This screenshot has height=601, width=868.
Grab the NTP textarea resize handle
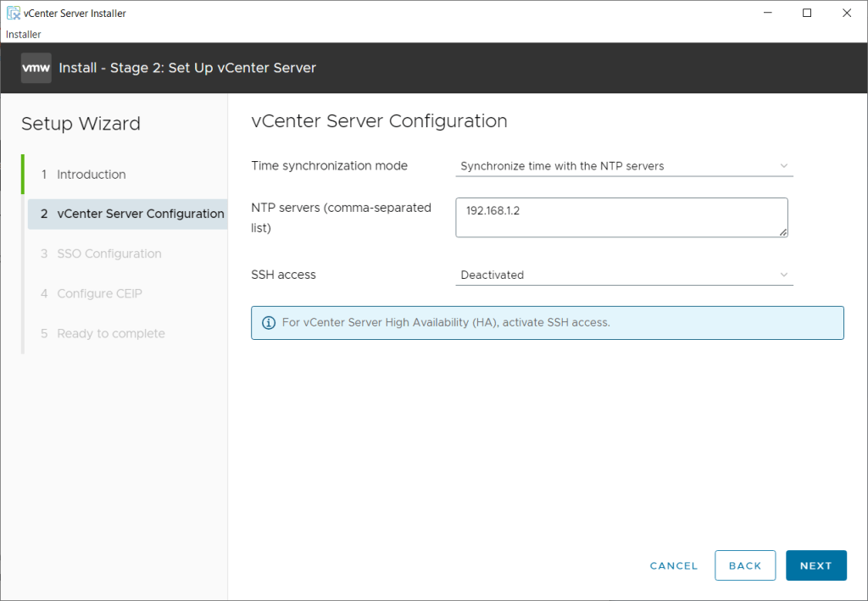[x=783, y=232]
